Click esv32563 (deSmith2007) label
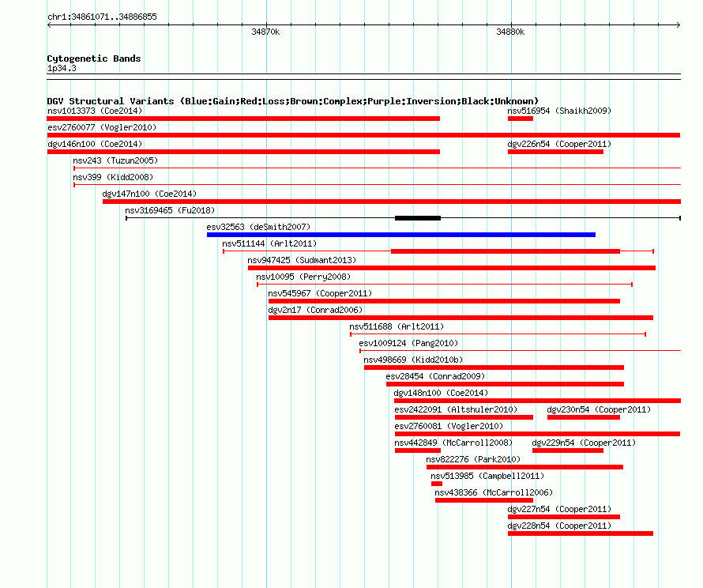Viewport: 703px width, 588px height. [x=258, y=227]
